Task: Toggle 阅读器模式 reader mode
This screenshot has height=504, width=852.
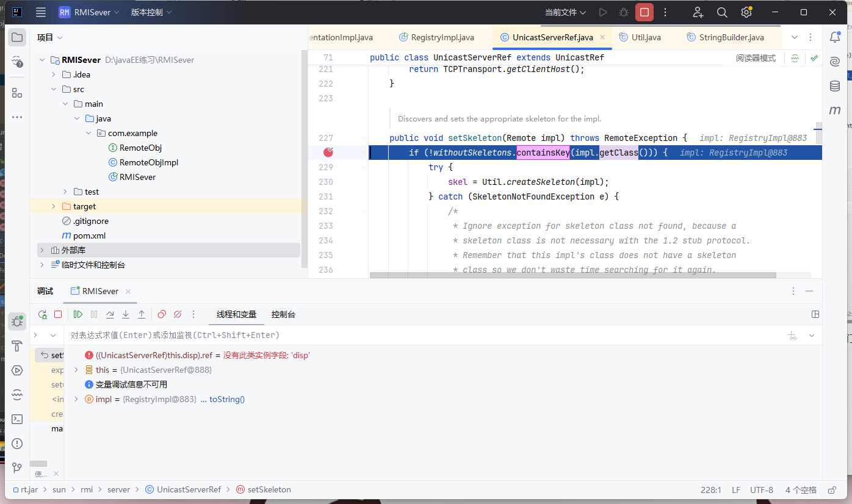Action: click(756, 58)
